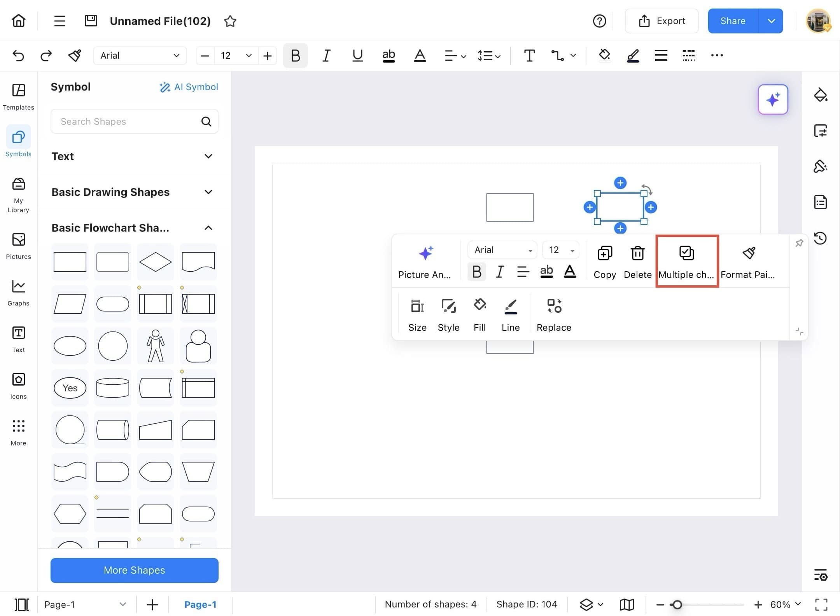Select the Format Painter tool in the toolbar
The image size is (840, 616).
point(75,55)
